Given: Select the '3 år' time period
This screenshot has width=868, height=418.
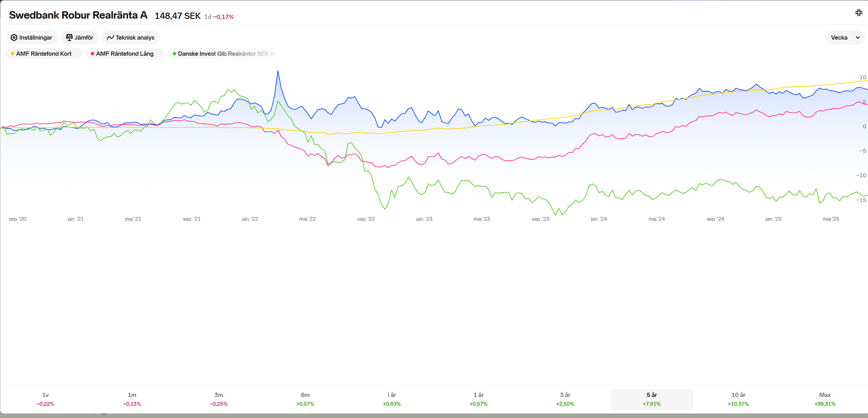Looking at the screenshot, I should [565, 399].
